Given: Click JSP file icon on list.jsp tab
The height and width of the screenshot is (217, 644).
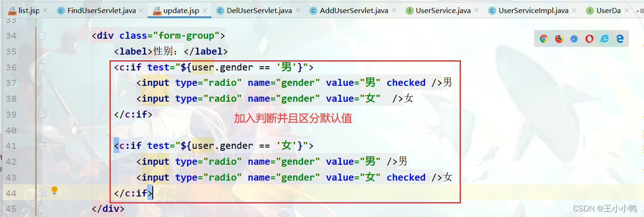Looking at the screenshot, I should (12, 10).
